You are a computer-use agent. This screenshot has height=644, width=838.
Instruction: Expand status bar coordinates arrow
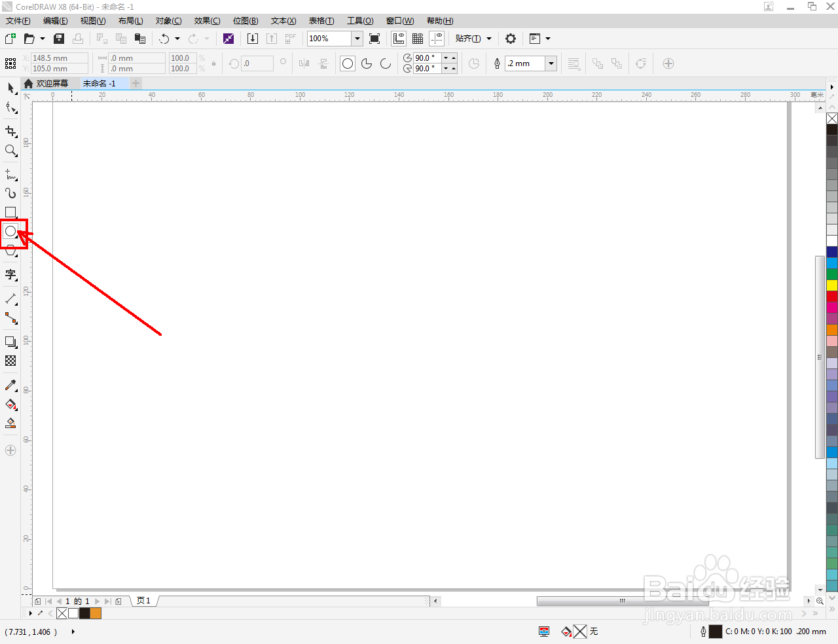[73, 632]
